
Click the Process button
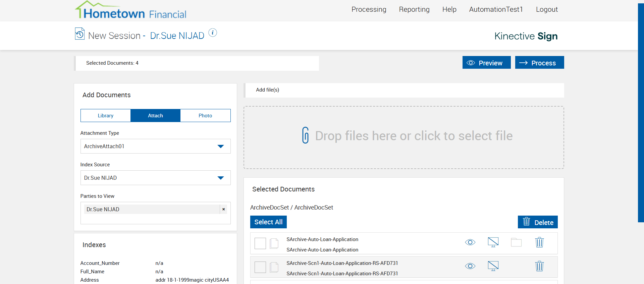click(x=540, y=62)
